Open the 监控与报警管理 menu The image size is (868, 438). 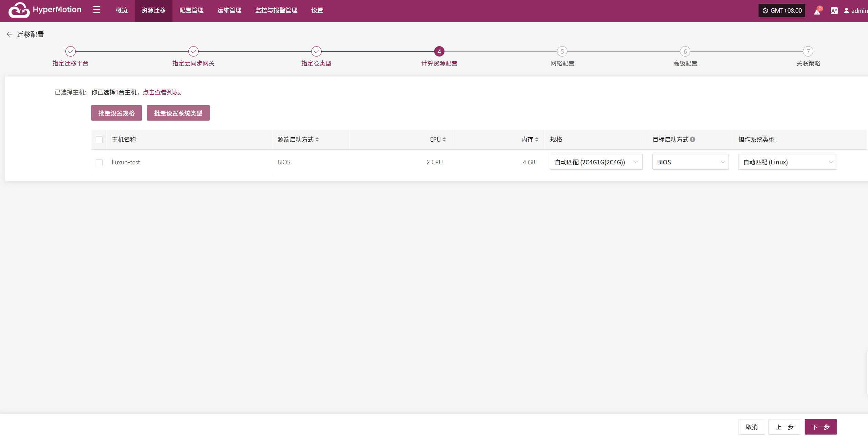coord(276,11)
